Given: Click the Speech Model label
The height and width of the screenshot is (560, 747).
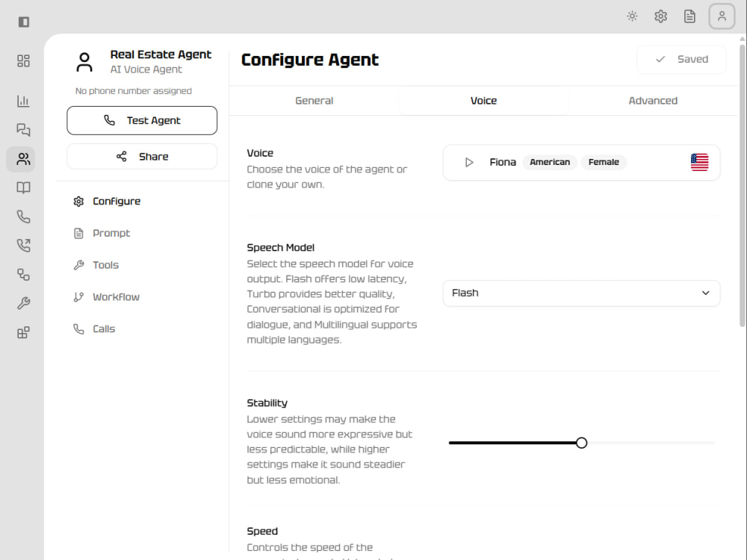Looking at the screenshot, I should coord(281,248).
